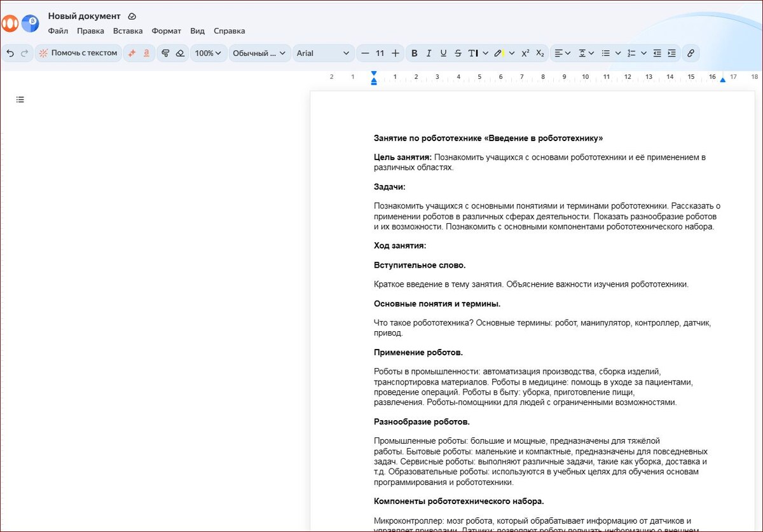Open the Файл menu
The width and height of the screenshot is (763, 532).
[58, 31]
